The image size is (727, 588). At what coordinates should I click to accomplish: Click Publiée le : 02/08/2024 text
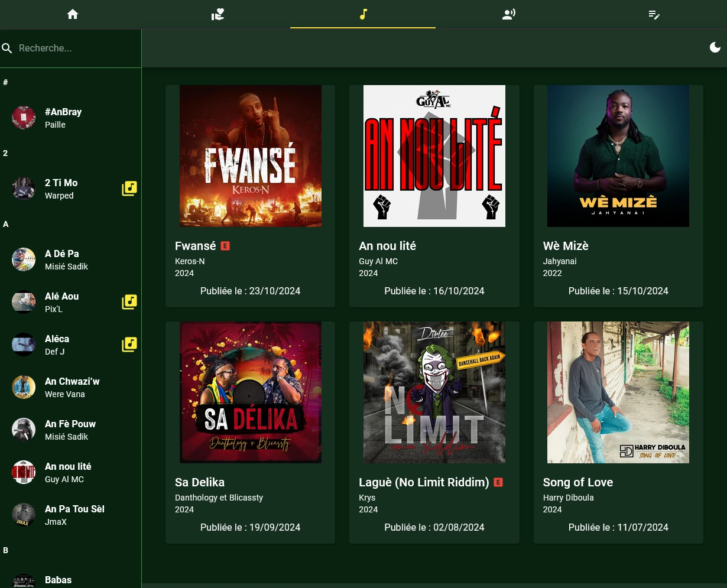(434, 527)
